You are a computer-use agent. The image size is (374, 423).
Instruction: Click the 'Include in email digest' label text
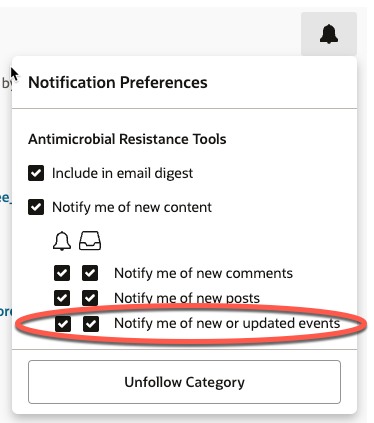point(122,173)
